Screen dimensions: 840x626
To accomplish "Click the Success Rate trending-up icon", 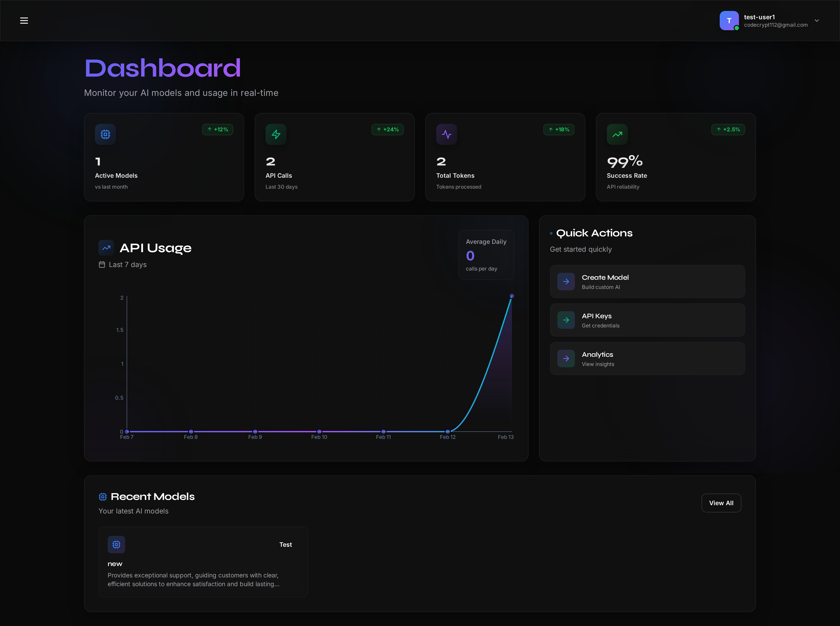I will (x=617, y=134).
